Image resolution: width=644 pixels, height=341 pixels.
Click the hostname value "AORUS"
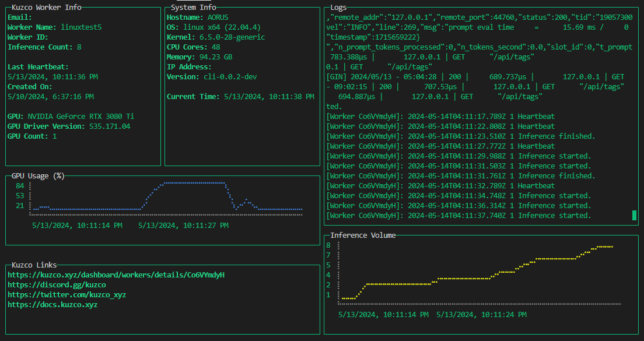pyautogui.click(x=218, y=17)
